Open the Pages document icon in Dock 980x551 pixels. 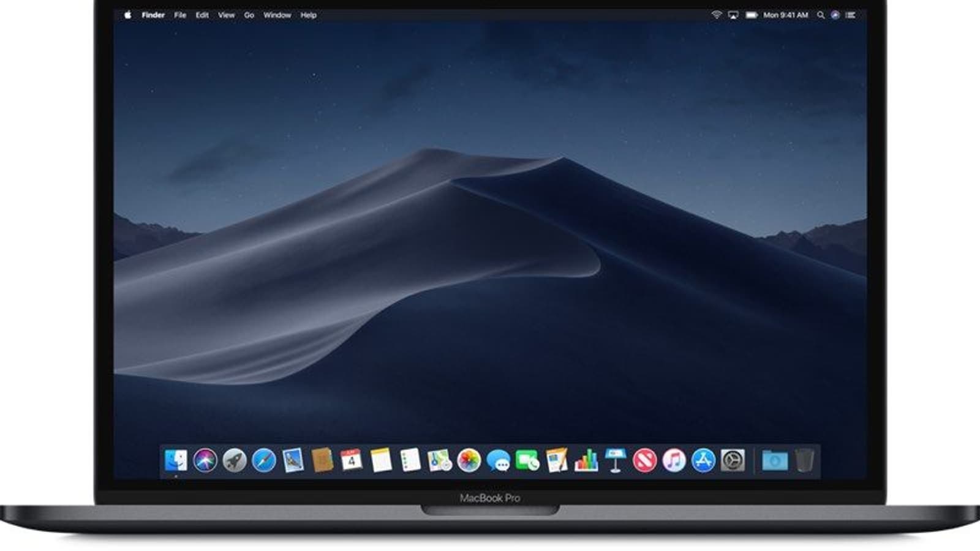(x=557, y=460)
